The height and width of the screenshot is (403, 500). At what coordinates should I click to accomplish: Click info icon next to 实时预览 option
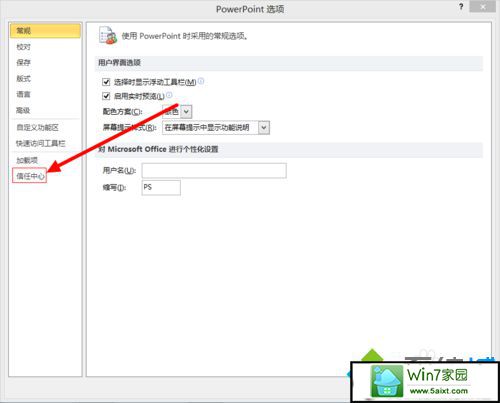(169, 95)
